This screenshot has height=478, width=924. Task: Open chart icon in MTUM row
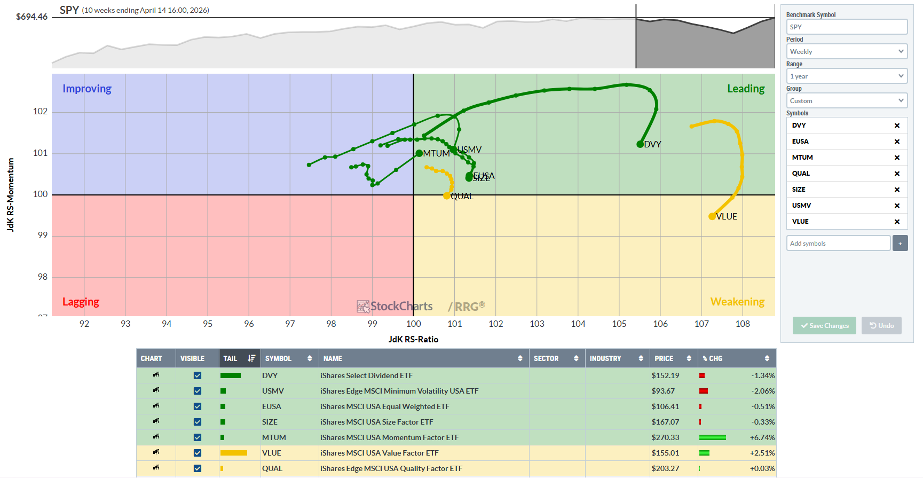156,437
